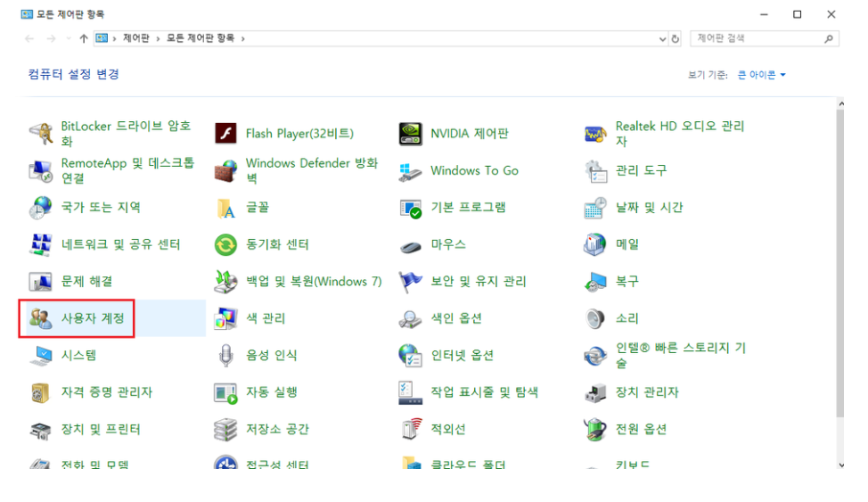868x502 pixels.
Task: Click the scrollbar up arrow
Action: click(841, 103)
